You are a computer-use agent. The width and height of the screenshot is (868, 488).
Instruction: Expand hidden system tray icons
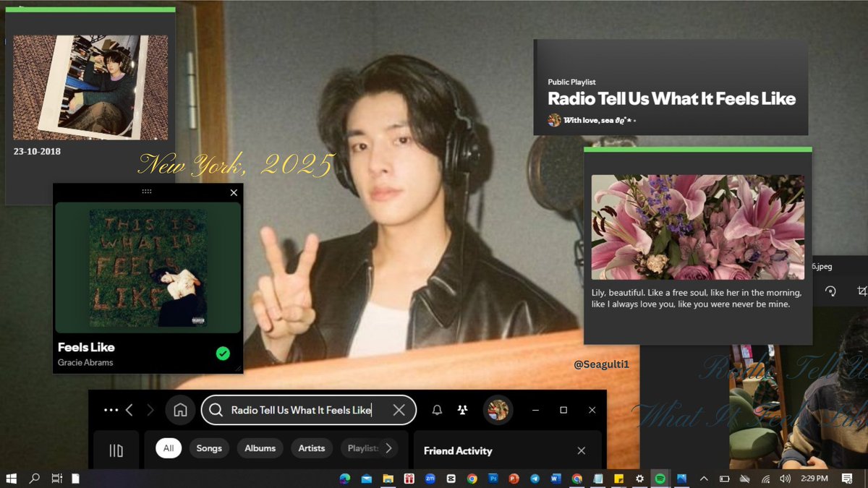(x=704, y=479)
